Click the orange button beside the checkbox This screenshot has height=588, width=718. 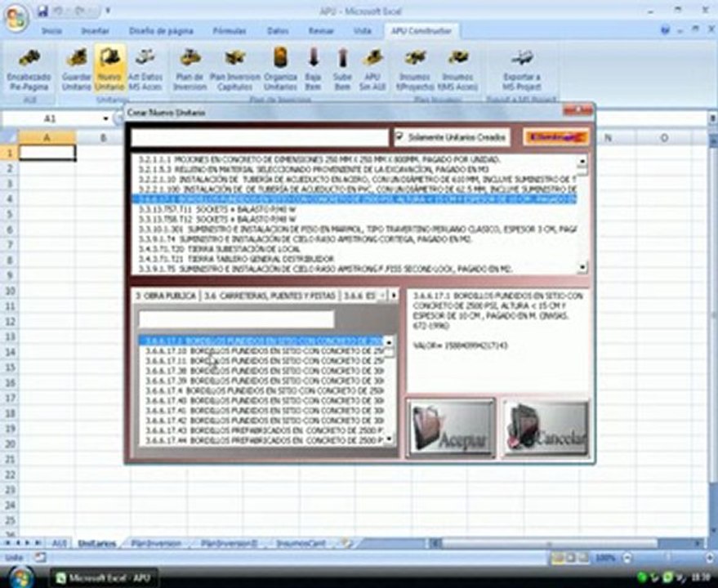556,137
